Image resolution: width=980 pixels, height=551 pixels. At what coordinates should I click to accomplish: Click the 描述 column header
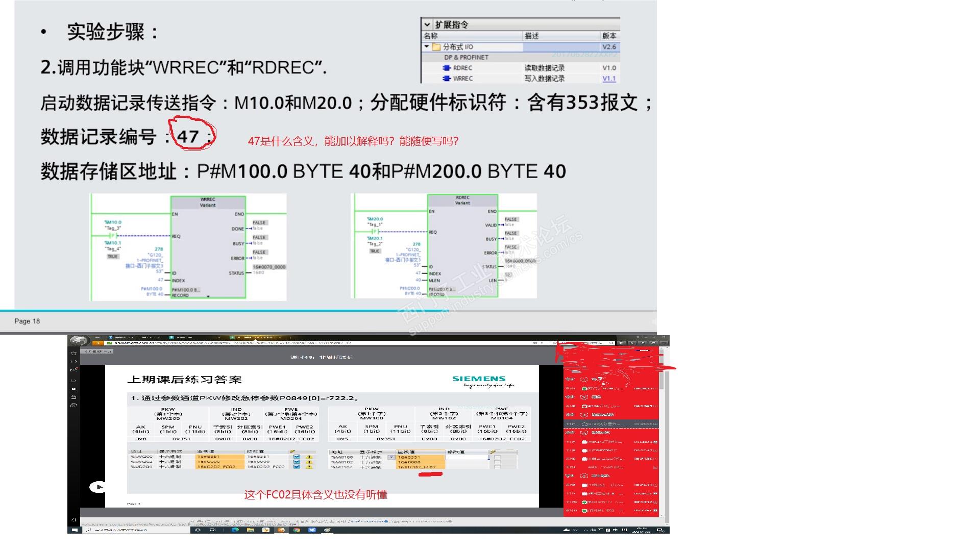pyautogui.click(x=532, y=36)
